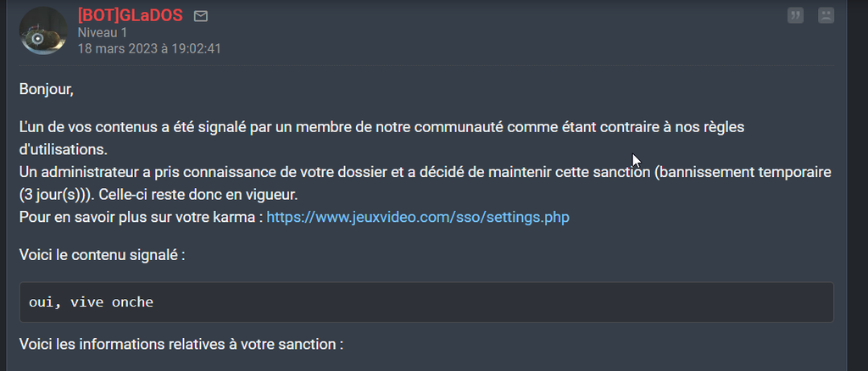868x371 pixels.
Task: Click the 'Voici le contenu signalé :' text
Action: [x=102, y=256]
